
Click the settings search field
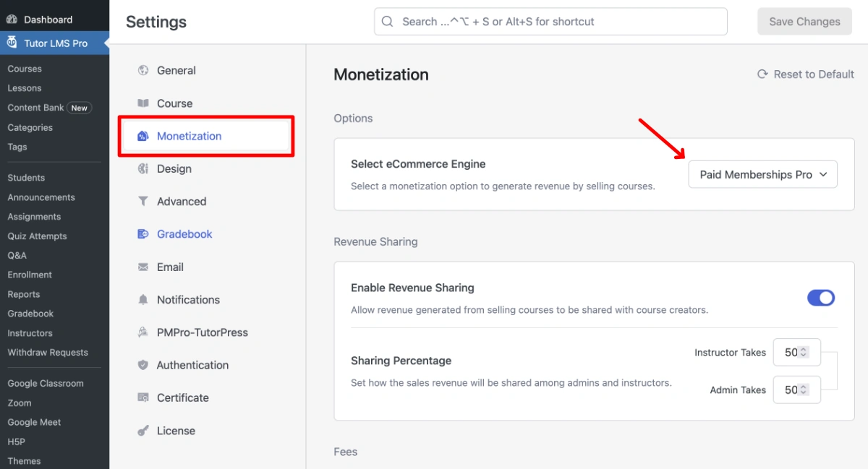(x=550, y=21)
